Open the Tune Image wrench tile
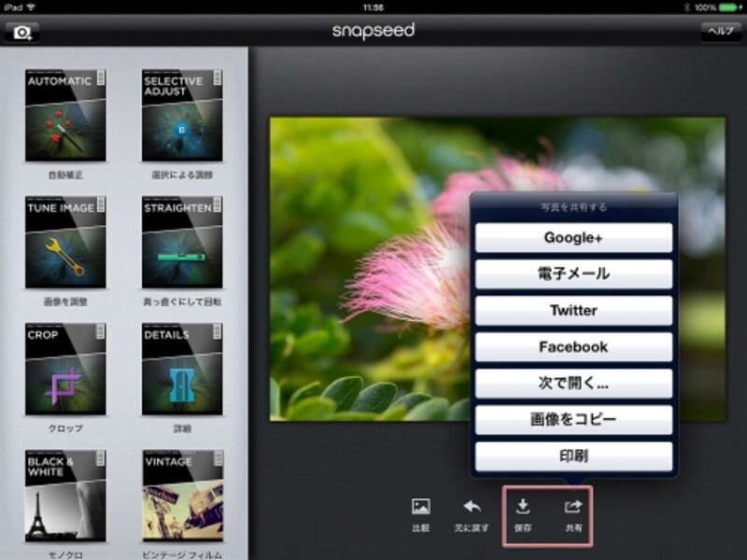This screenshot has width=747, height=560. pos(65,242)
